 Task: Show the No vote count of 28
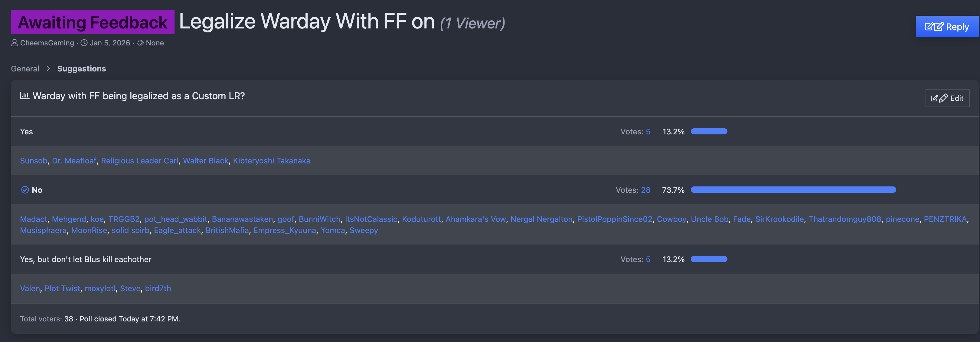(x=645, y=190)
